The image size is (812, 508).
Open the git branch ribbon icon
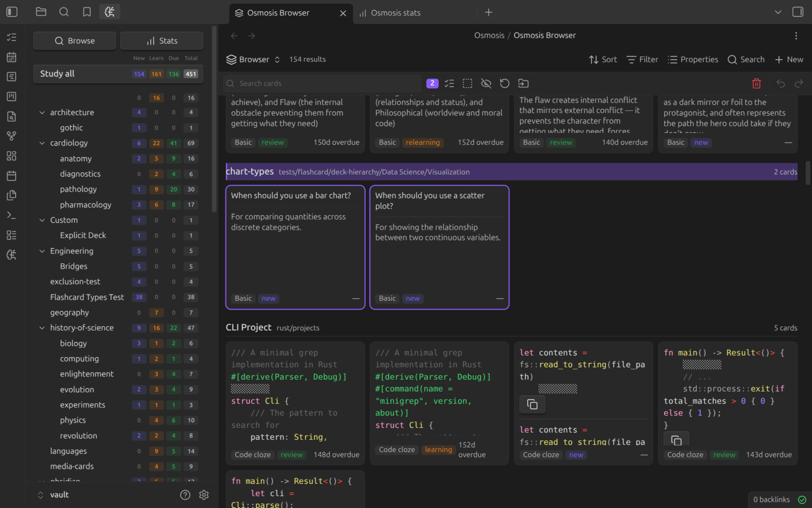(12, 136)
